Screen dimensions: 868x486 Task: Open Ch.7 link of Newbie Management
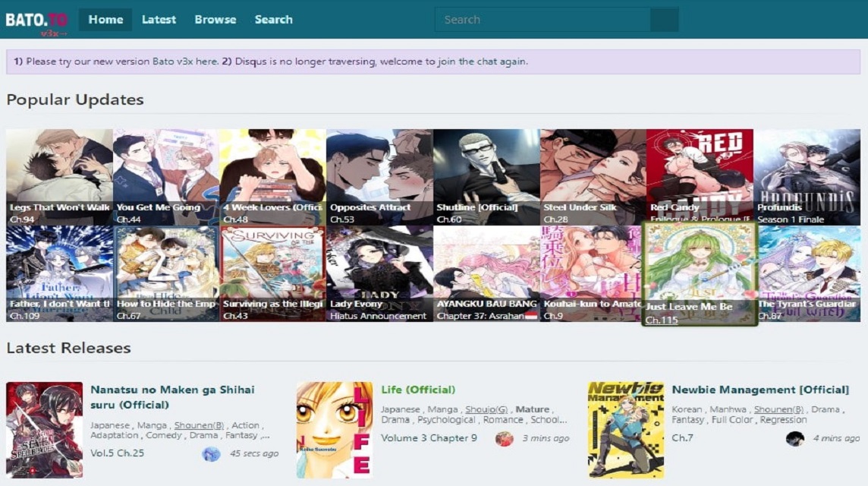[682, 438]
